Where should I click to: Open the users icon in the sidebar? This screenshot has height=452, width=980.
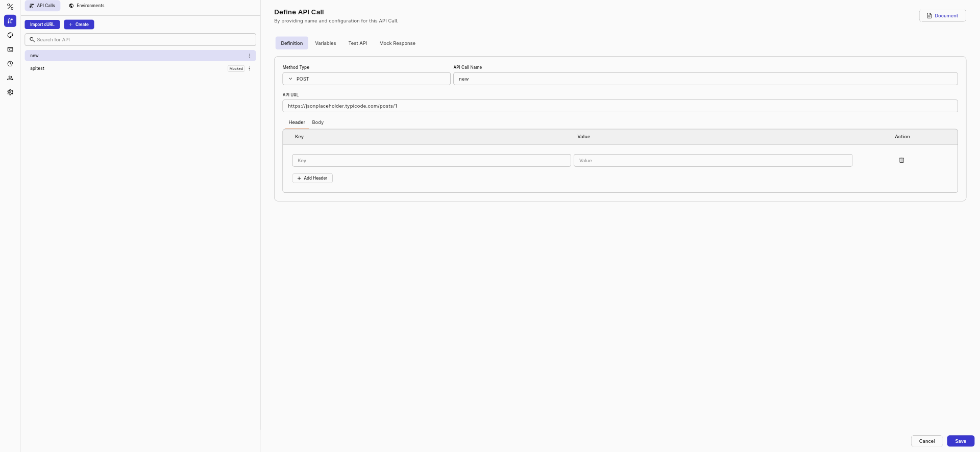[10, 78]
